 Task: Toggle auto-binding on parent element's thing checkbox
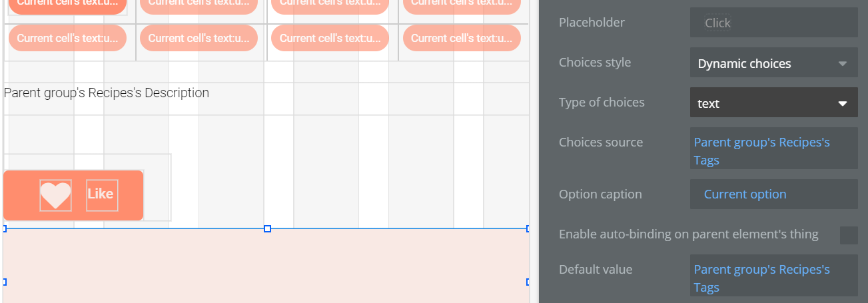848,235
